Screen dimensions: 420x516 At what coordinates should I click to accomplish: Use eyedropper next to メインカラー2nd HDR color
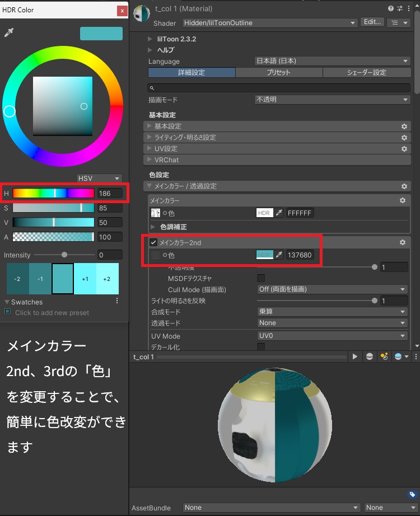pyautogui.click(x=279, y=255)
